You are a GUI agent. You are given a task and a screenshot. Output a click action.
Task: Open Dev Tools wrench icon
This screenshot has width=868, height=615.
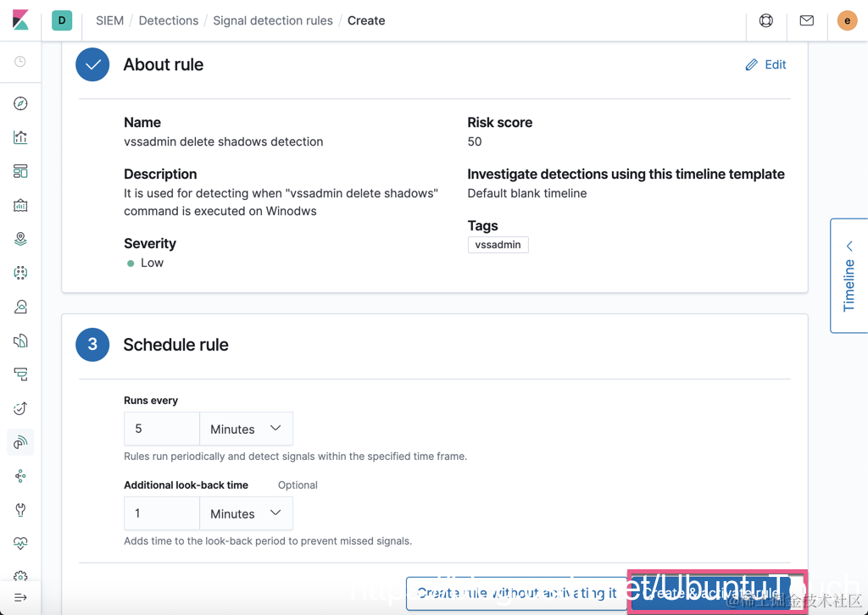pos(20,510)
